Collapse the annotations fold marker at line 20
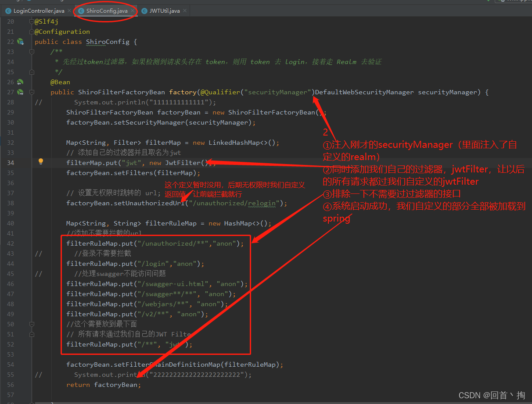This screenshot has width=532, height=404. pos(32,21)
